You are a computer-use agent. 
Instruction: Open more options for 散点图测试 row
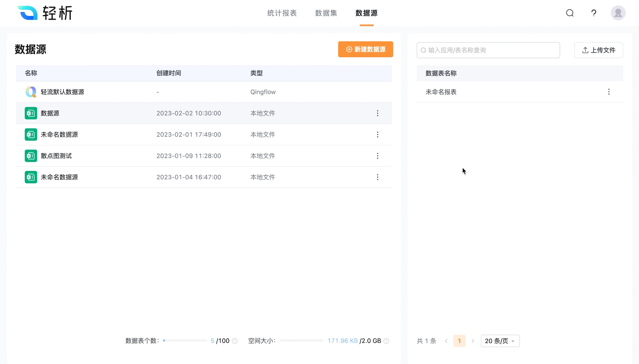click(x=377, y=156)
